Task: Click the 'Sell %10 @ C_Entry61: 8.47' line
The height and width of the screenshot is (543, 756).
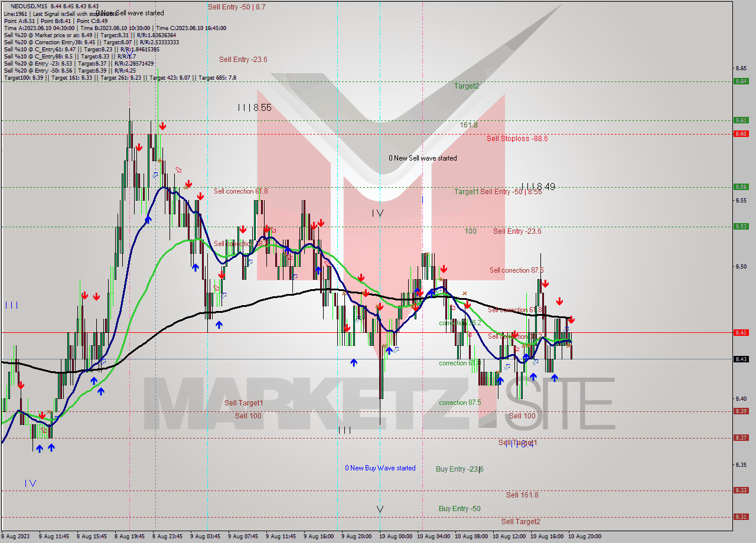Action: coord(83,49)
